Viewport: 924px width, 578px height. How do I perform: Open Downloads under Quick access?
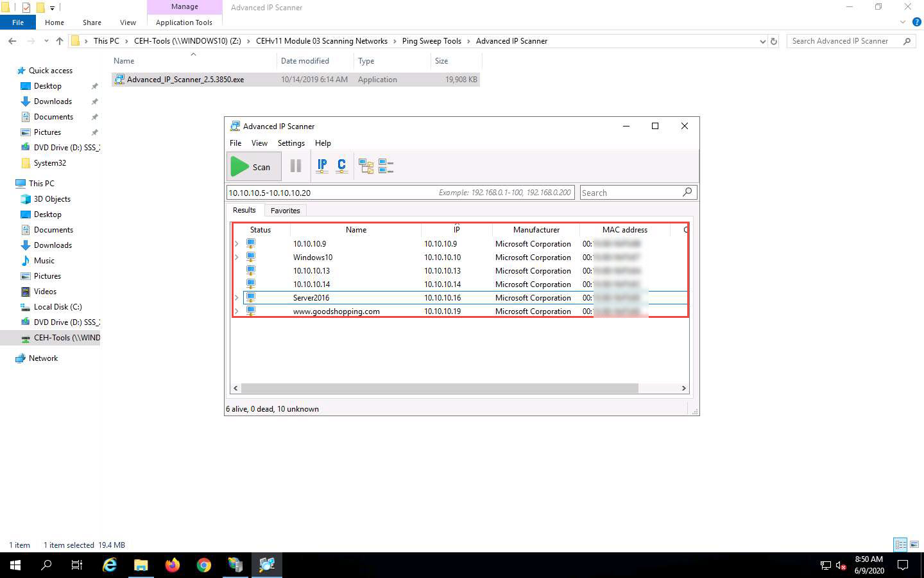[53, 101]
